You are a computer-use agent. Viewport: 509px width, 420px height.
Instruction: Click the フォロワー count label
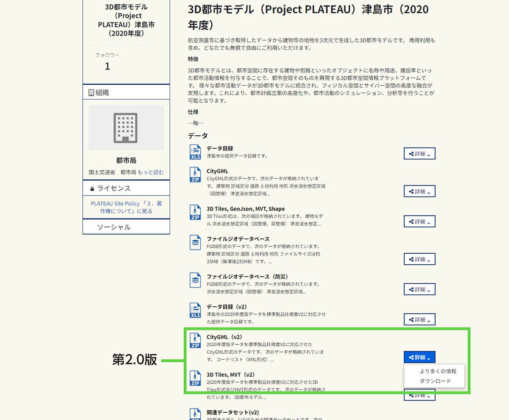[x=107, y=55]
